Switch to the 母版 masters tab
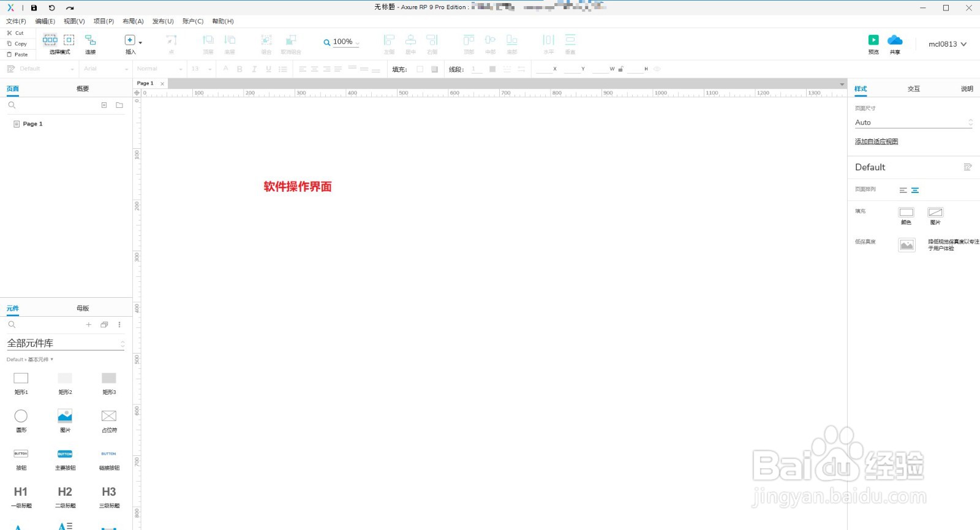980x530 pixels. [x=83, y=308]
